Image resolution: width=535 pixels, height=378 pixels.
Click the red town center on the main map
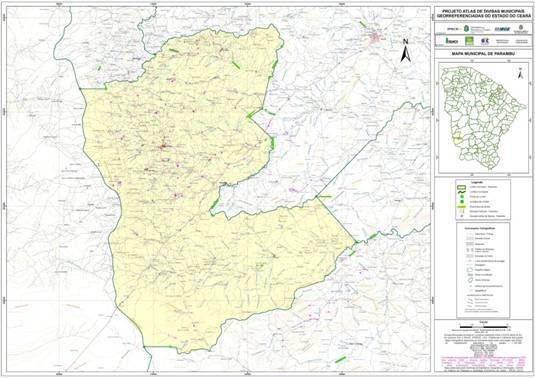coord(162,147)
